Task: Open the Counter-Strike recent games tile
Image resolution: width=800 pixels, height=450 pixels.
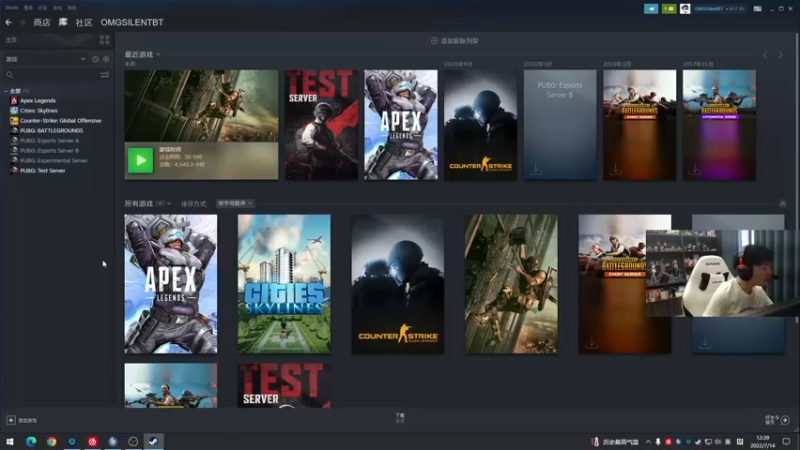Action: pyautogui.click(x=480, y=124)
